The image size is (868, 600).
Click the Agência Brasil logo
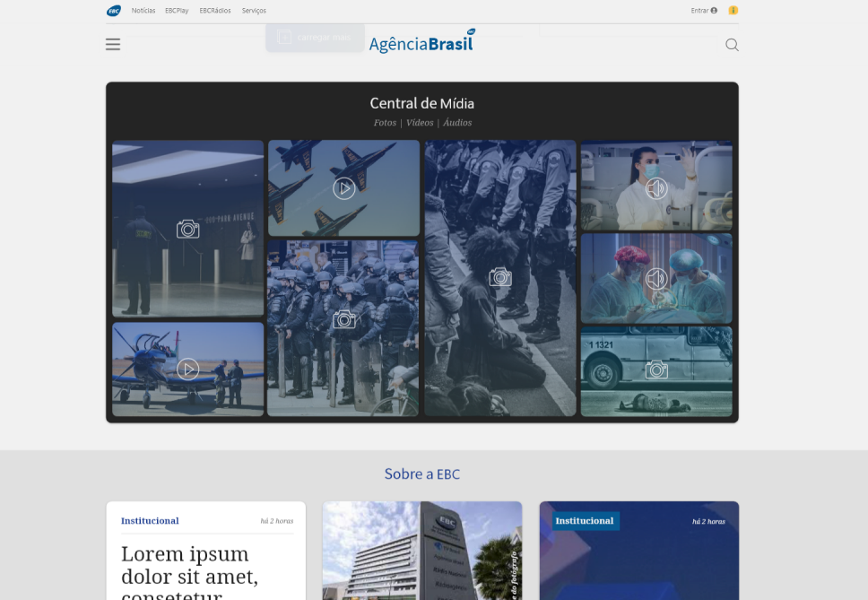421,42
